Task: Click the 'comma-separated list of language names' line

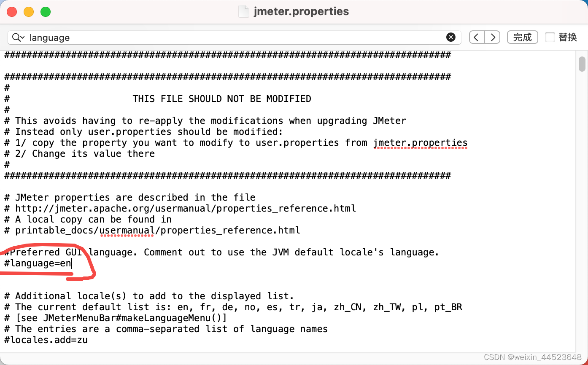Action: [166, 329]
